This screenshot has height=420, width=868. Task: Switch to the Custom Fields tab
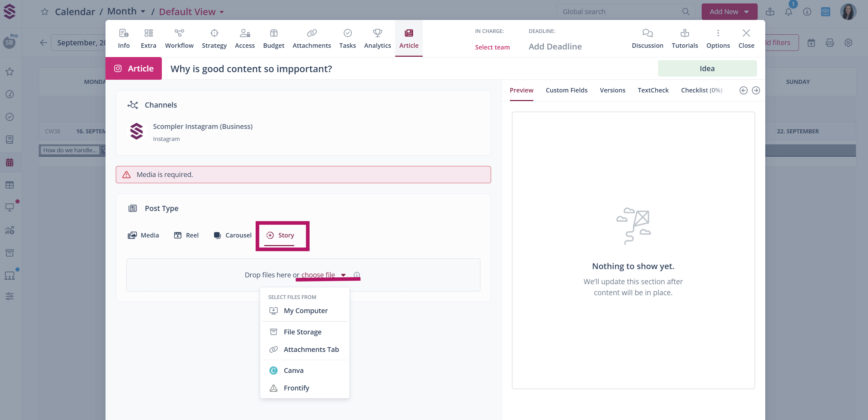[566, 90]
